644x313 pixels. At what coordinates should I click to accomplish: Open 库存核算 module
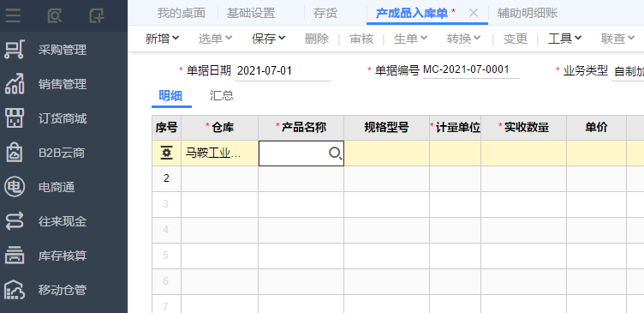pos(63,256)
